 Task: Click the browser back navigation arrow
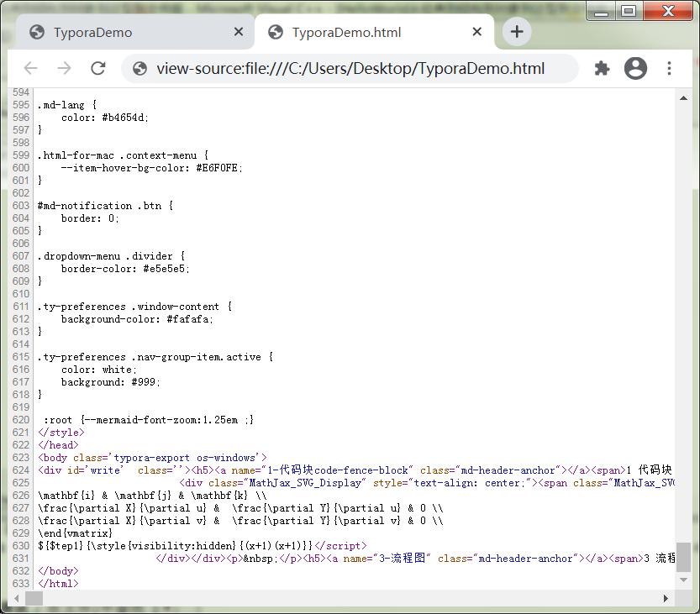pos(30,68)
